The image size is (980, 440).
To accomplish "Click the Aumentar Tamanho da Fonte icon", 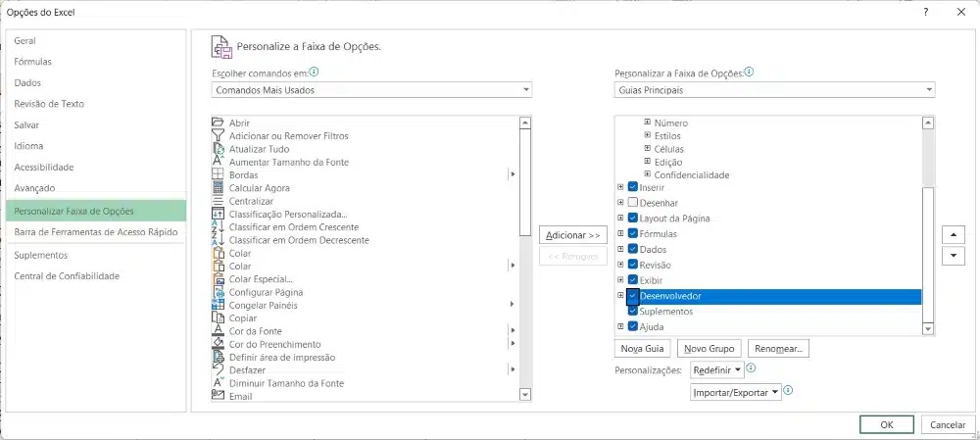I will click(219, 162).
